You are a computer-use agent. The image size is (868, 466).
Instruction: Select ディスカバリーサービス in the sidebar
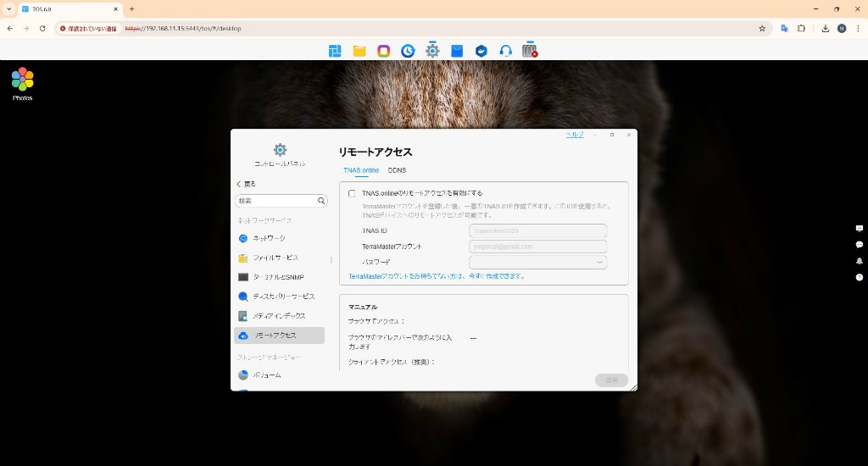click(279, 297)
